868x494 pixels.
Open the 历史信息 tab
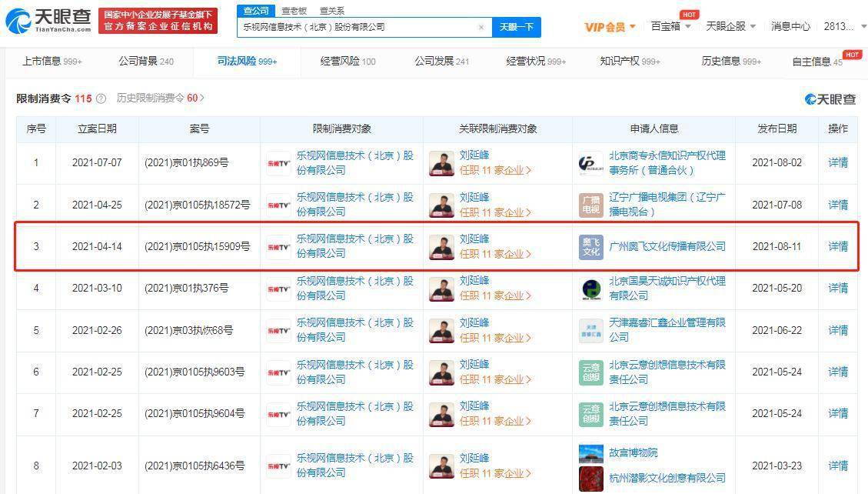point(730,62)
